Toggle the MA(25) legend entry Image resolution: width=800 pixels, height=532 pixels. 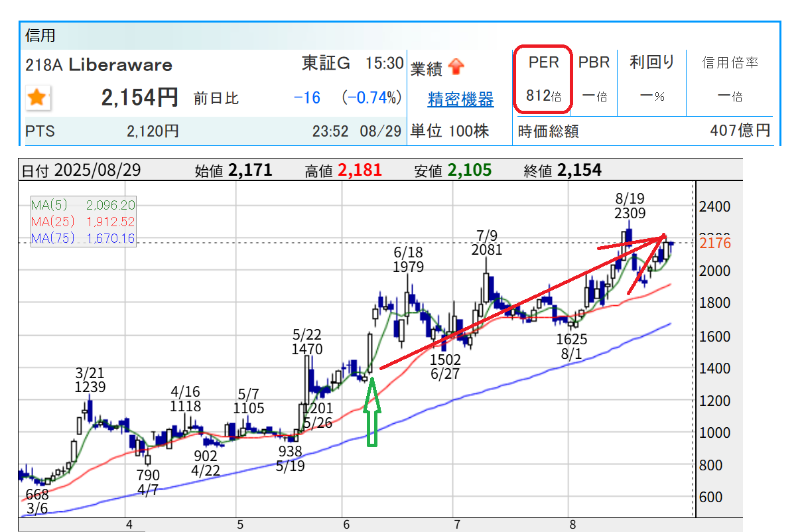coord(83,222)
